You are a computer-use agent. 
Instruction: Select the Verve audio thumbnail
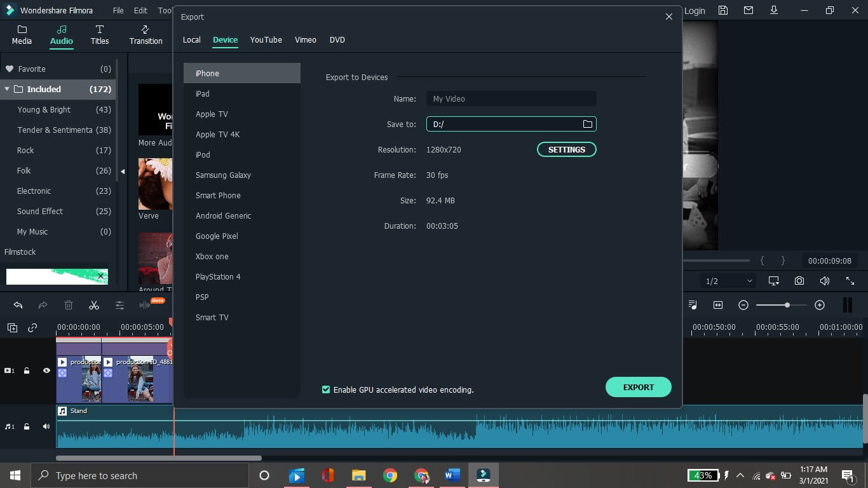[x=155, y=184]
